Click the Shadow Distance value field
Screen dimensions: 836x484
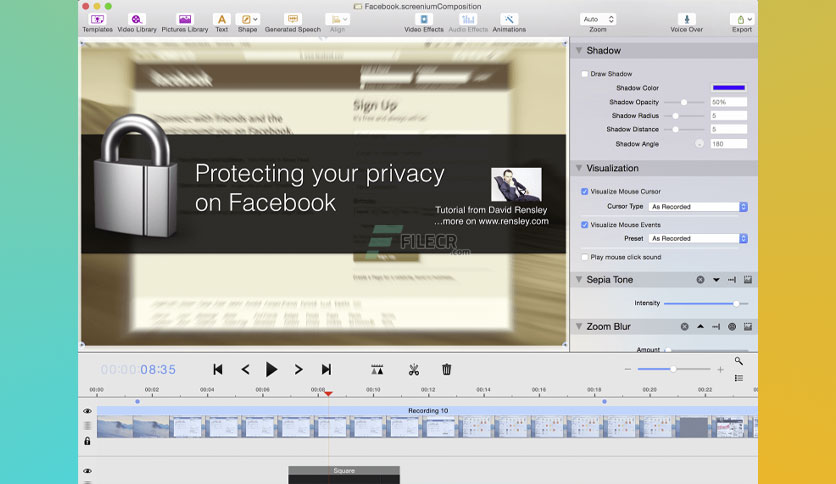tap(728, 130)
